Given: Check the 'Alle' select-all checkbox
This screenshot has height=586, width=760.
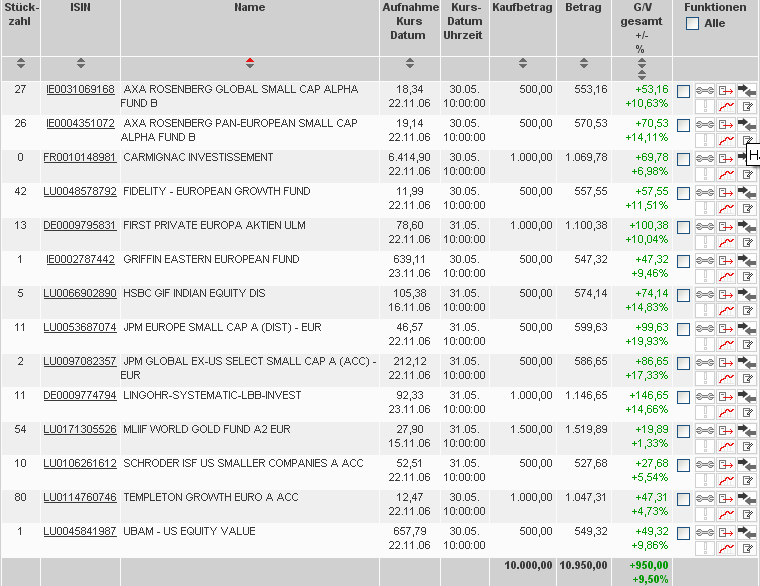Looking at the screenshot, I should (693, 23).
